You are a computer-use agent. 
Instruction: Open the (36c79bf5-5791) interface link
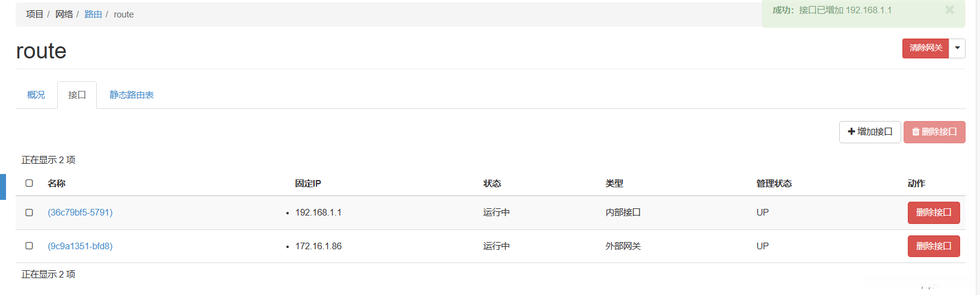tap(80, 213)
